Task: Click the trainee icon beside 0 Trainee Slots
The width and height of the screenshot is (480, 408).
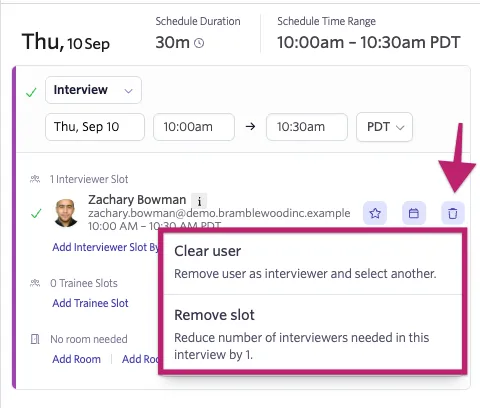Action: click(35, 283)
